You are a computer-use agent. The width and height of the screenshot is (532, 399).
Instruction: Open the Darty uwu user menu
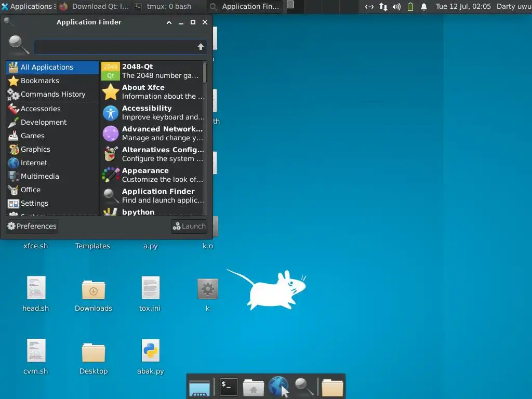[514, 6]
